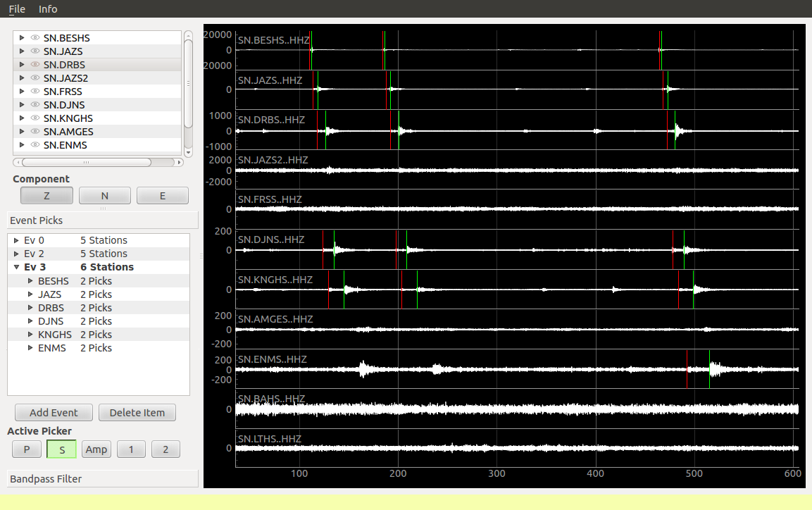Toggle visibility eye for SN.FRSS station
This screenshot has width=812, height=510.
(x=35, y=92)
